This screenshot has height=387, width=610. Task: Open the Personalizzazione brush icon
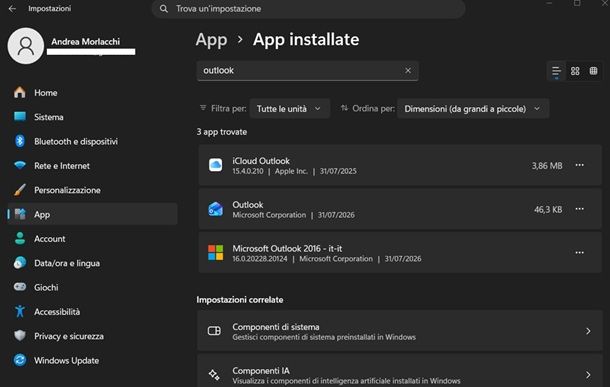click(x=20, y=190)
